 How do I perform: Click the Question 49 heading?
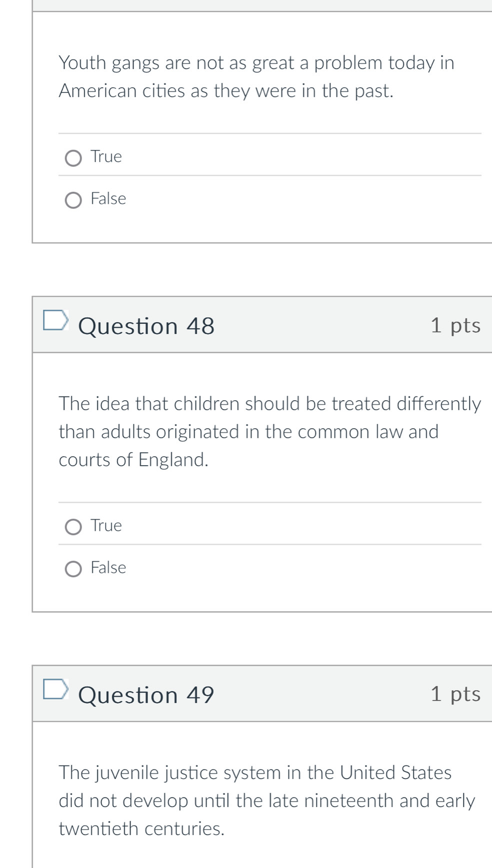pyautogui.click(x=146, y=695)
